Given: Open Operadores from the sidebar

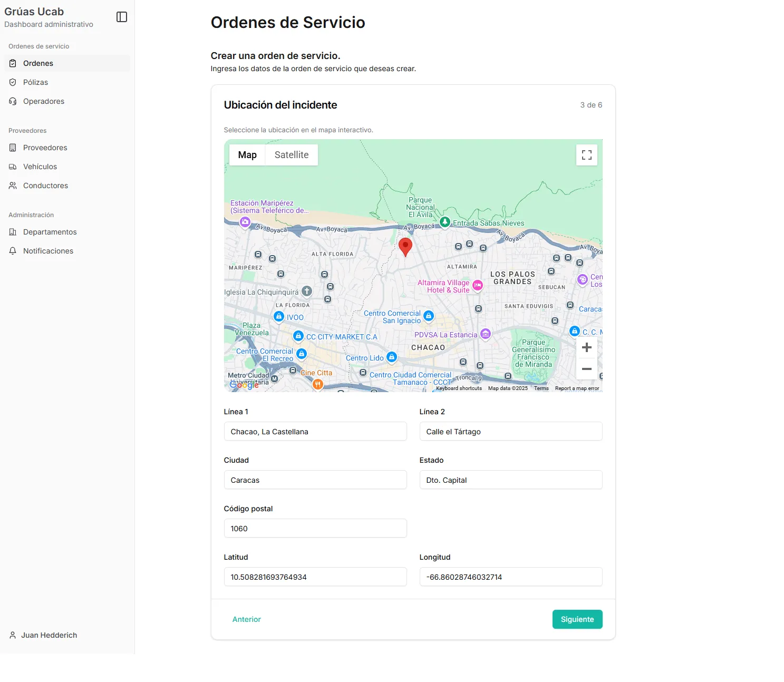Looking at the screenshot, I should (x=44, y=101).
